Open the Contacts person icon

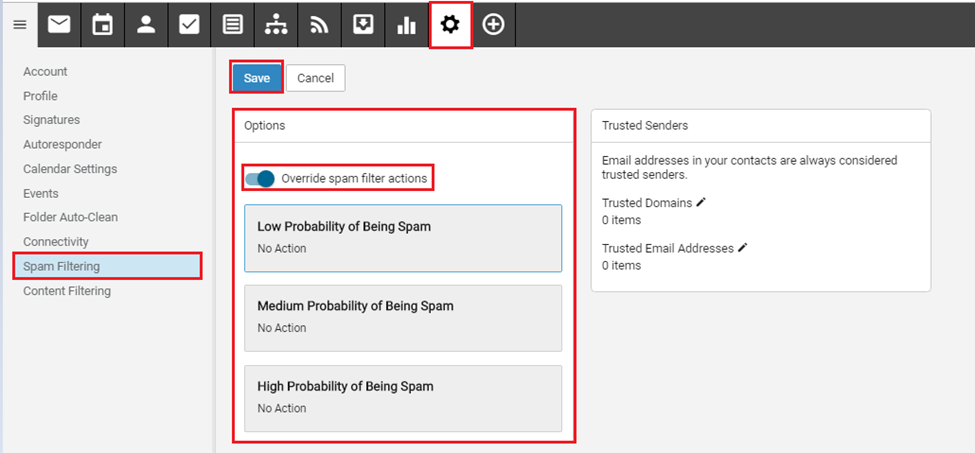146,25
